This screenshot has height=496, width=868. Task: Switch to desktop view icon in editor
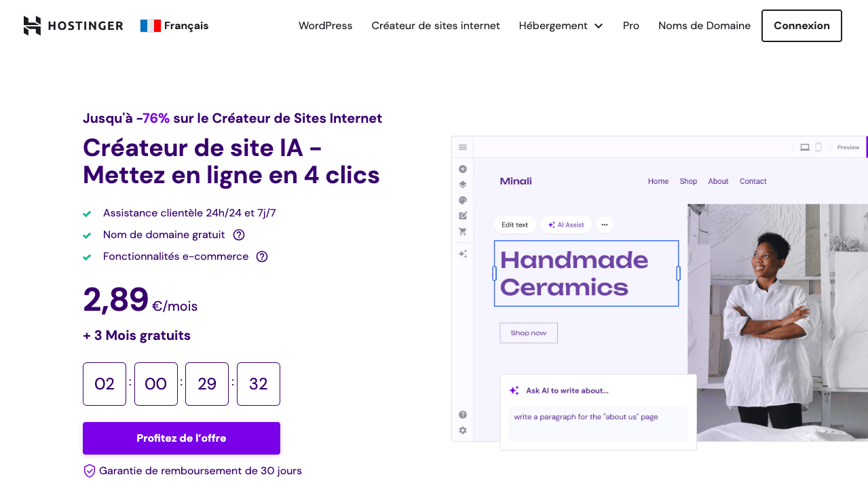pos(805,147)
